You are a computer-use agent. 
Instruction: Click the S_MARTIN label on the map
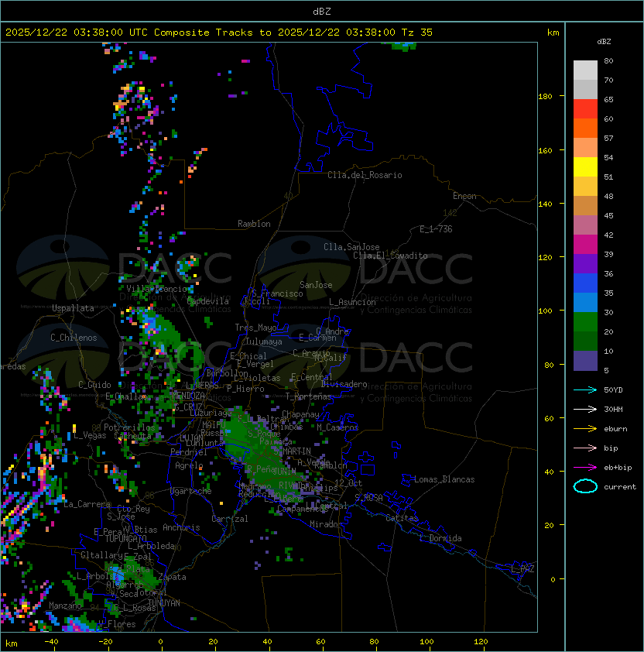[292, 451]
